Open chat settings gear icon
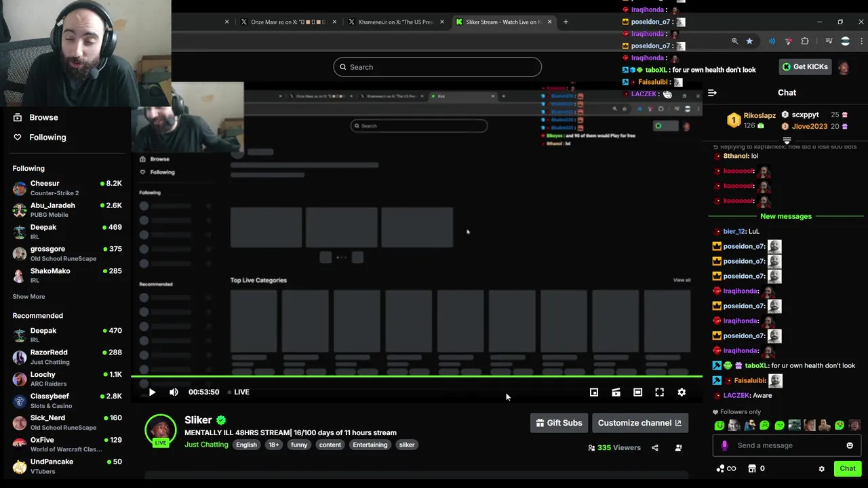Viewport: 868px width, 488px height. pyautogui.click(x=822, y=468)
